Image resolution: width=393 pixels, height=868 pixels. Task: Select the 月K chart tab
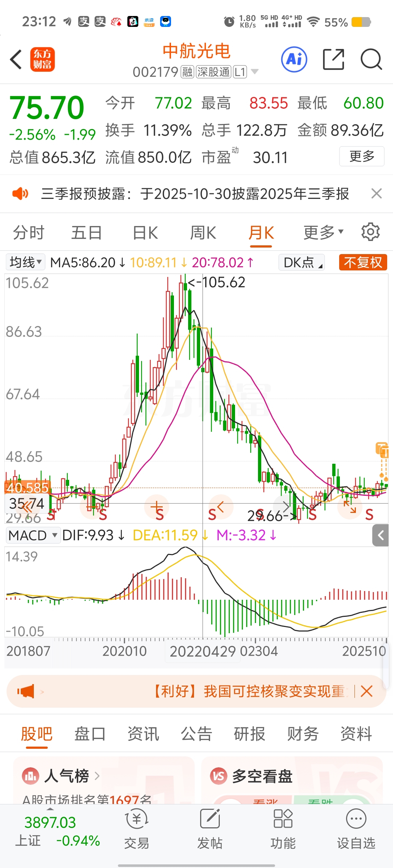click(x=261, y=232)
